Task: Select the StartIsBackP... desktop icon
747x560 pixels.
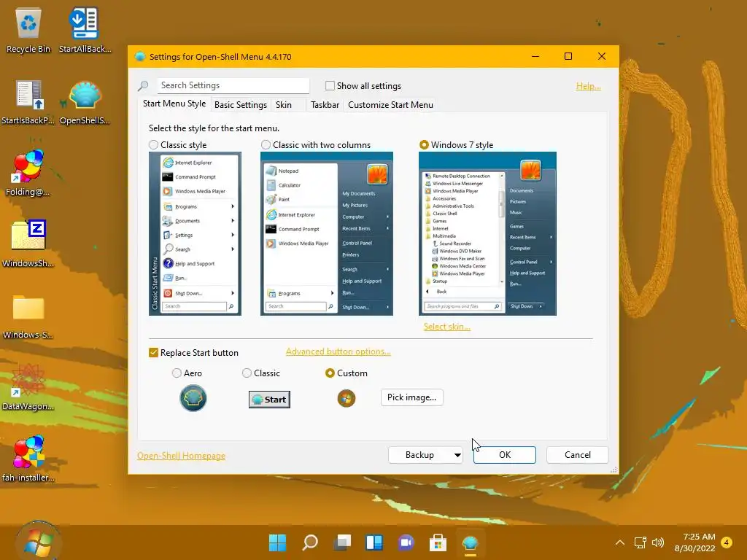Action: point(28,102)
